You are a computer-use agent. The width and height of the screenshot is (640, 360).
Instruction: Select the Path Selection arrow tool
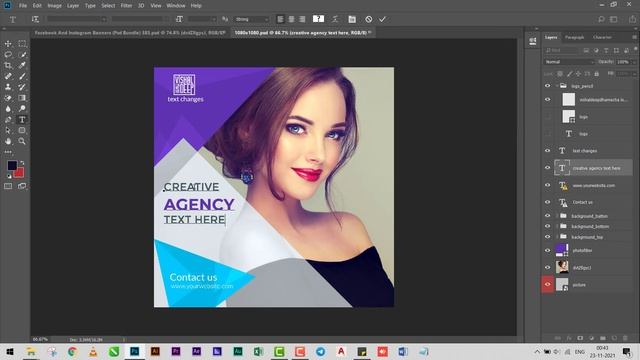(8, 130)
